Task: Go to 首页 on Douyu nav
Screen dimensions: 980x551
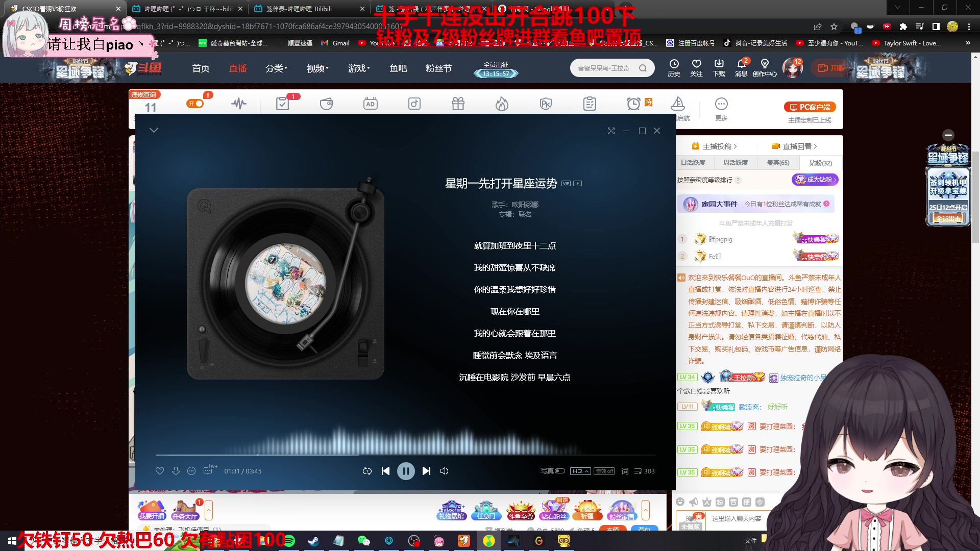Action: click(x=201, y=68)
